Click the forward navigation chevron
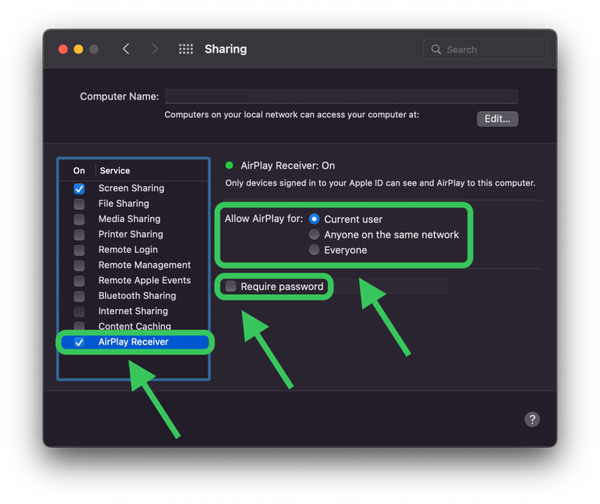600x504 pixels. (x=154, y=49)
